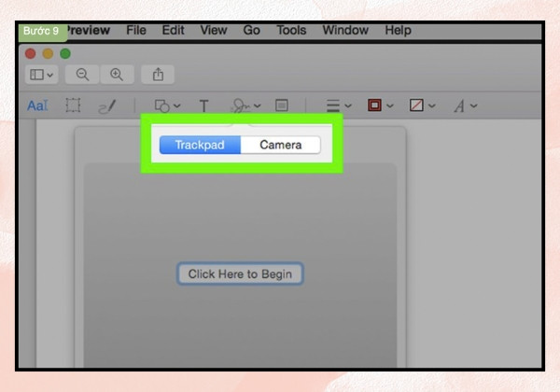Click the Fill Color swatch
The width and height of the screenshot is (560, 392).
[416, 105]
